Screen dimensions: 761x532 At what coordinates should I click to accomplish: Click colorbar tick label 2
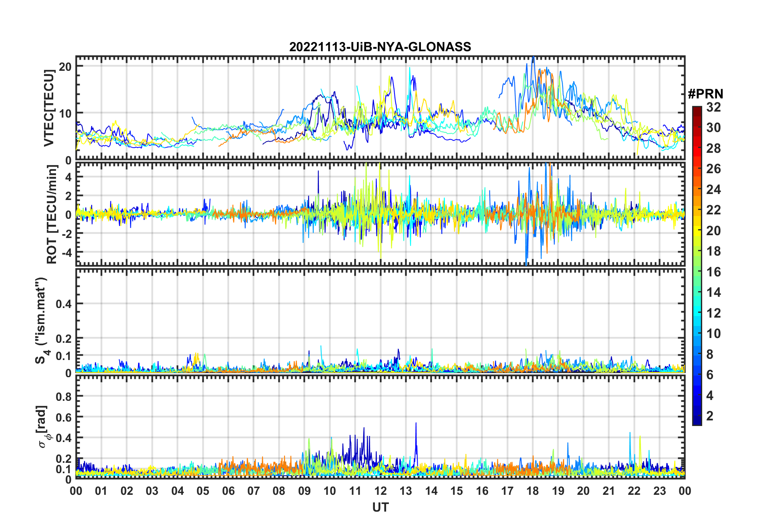710,416
